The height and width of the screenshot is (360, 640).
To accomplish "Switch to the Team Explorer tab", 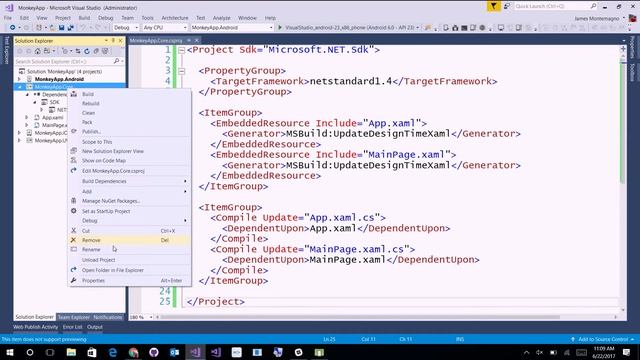I will [x=73, y=317].
